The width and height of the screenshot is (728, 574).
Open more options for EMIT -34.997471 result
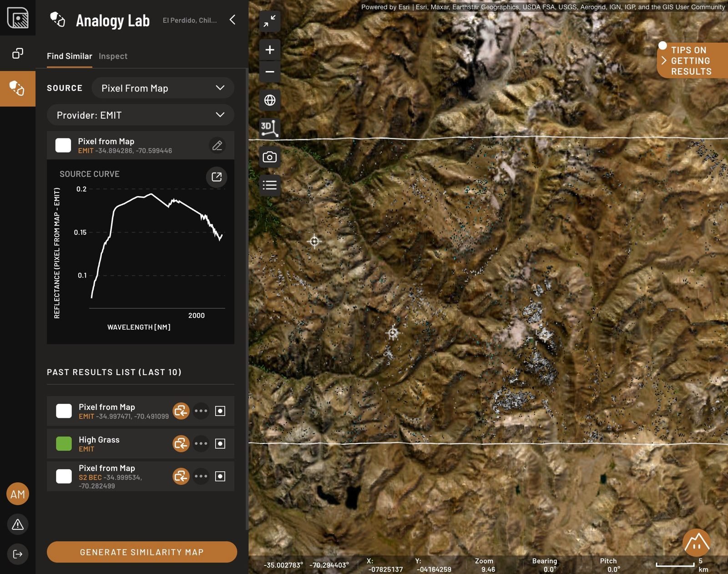tap(201, 411)
